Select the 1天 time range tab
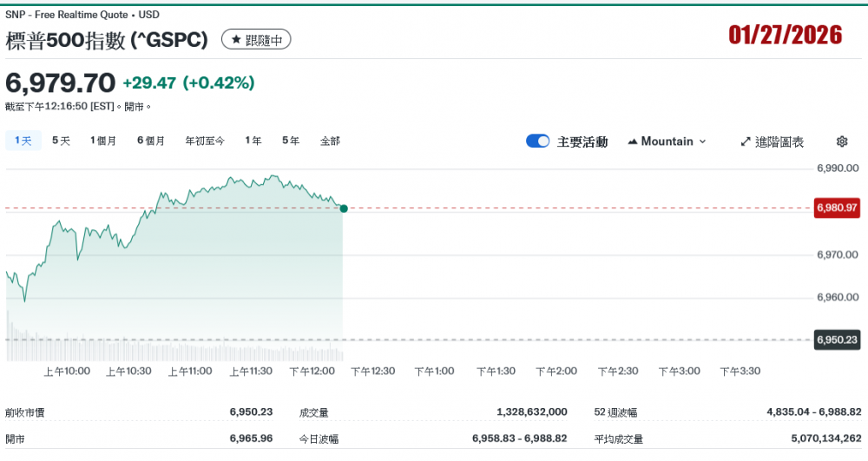The width and height of the screenshot is (868, 461). tap(23, 141)
